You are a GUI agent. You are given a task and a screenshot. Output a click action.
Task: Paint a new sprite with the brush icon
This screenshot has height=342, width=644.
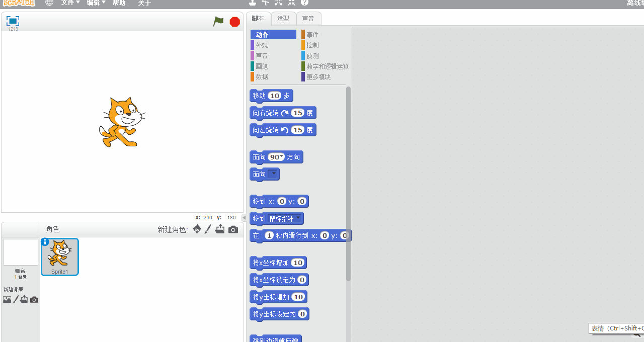coord(208,229)
